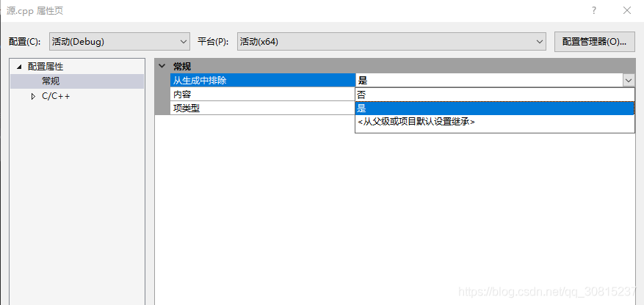Select the 项类型 property row

coord(263,109)
